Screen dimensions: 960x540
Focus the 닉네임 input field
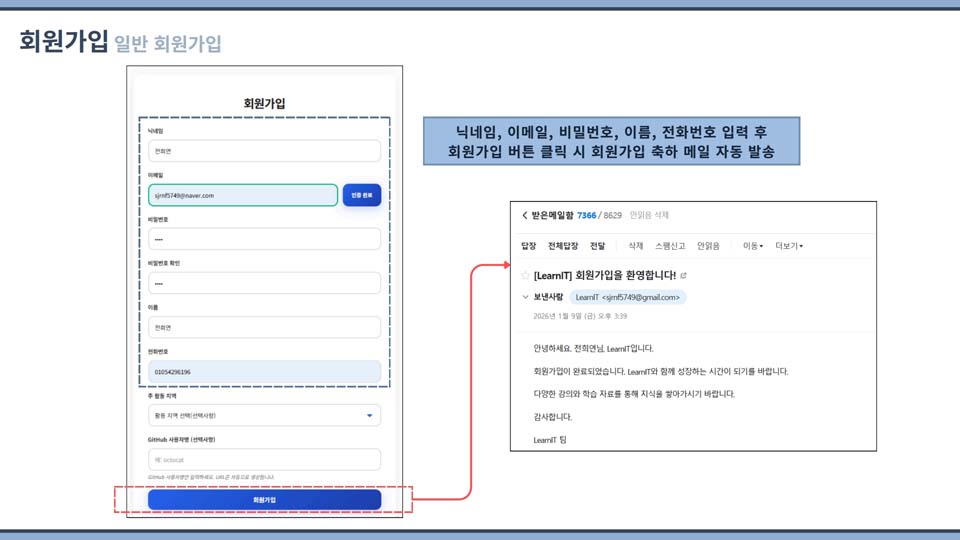click(x=264, y=151)
